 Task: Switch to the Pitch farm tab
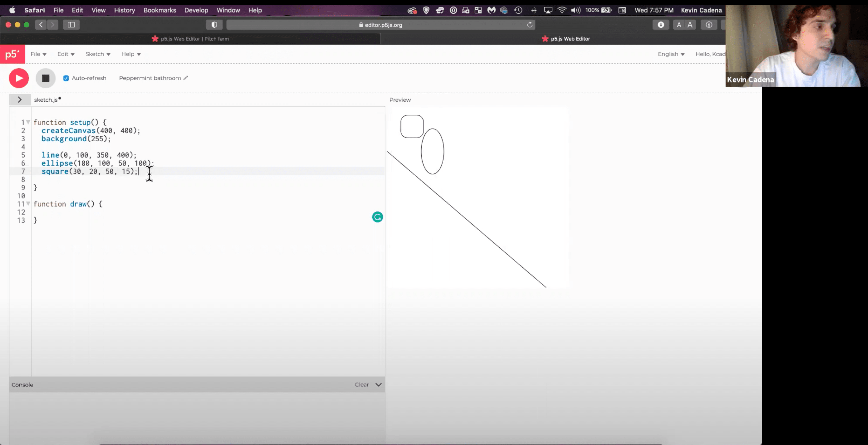190,39
